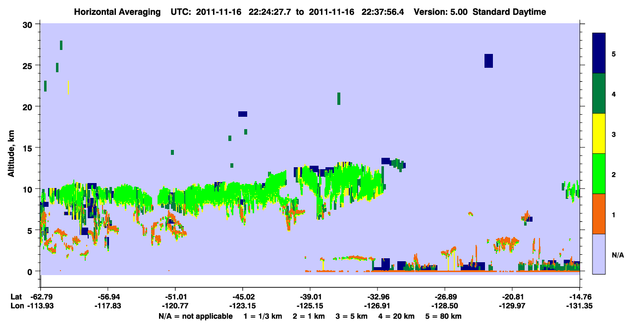Image resolution: width=644 pixels, height=330 pixels.
Task: Click longitude value -117.83
Action: click(108, 306)
